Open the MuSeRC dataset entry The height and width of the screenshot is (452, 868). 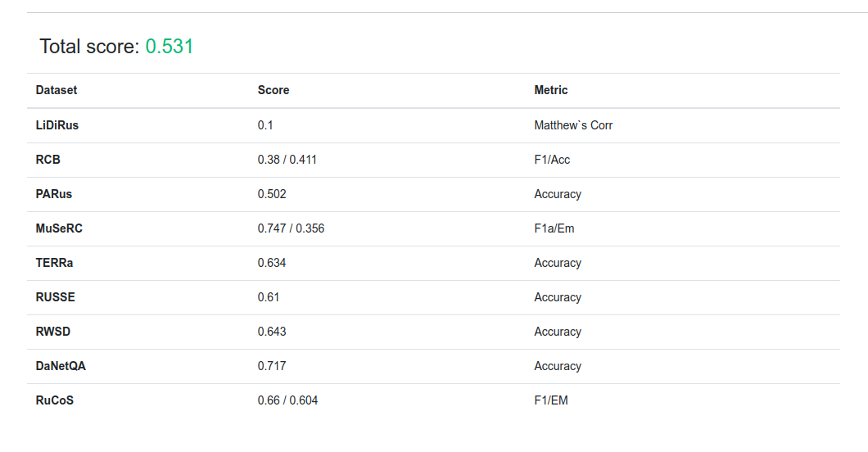click(59, 228)
